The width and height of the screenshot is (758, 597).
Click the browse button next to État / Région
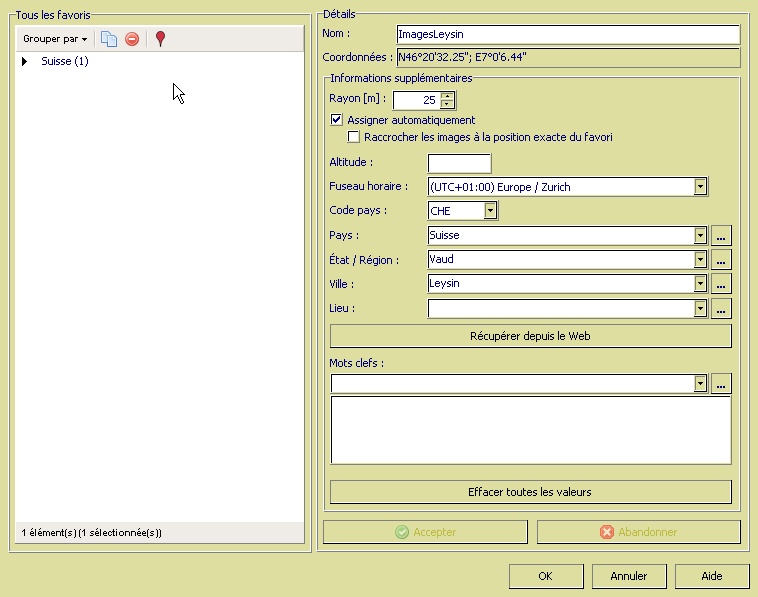pyautogui.click(x=722, y=260)
